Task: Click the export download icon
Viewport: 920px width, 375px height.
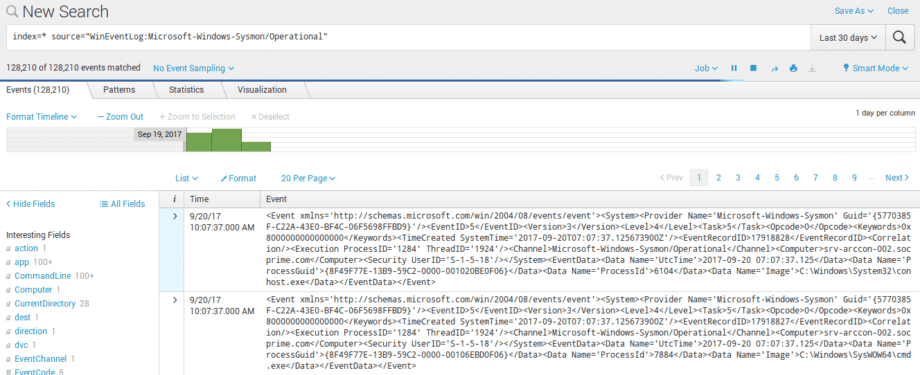Action: (812, 68)
